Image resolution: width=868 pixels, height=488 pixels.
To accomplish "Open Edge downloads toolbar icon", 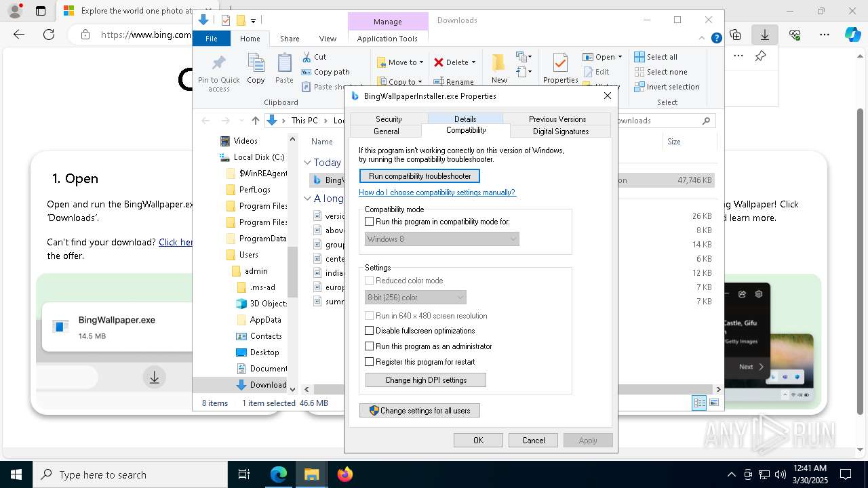I will click(764, 35).
